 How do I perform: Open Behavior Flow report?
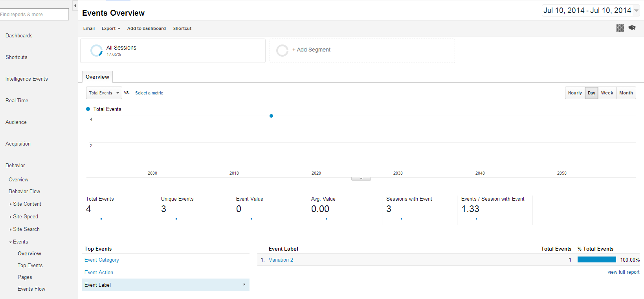pyautogui.click(x=24, y=191)
